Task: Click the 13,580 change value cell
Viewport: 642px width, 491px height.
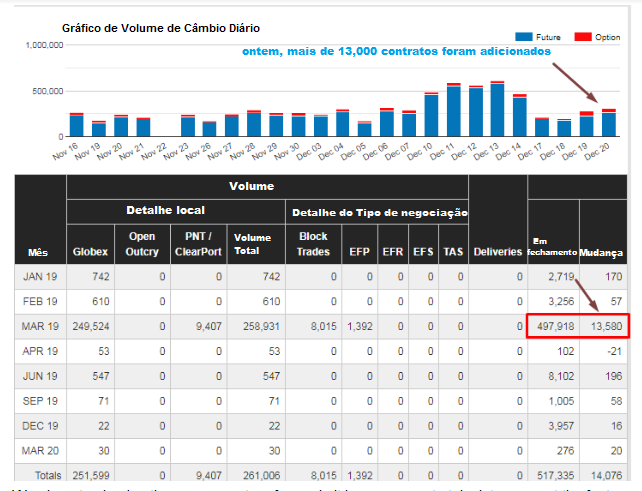Action: pos(602,326)
